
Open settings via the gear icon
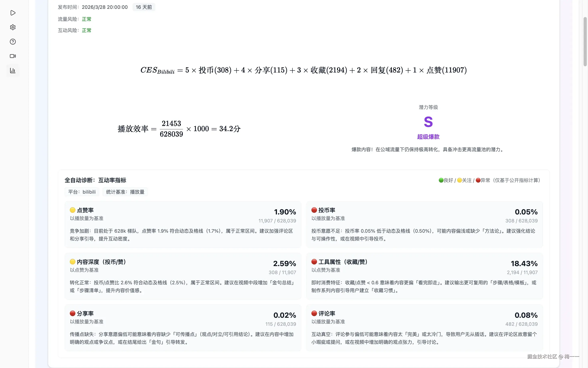(13, 27)
